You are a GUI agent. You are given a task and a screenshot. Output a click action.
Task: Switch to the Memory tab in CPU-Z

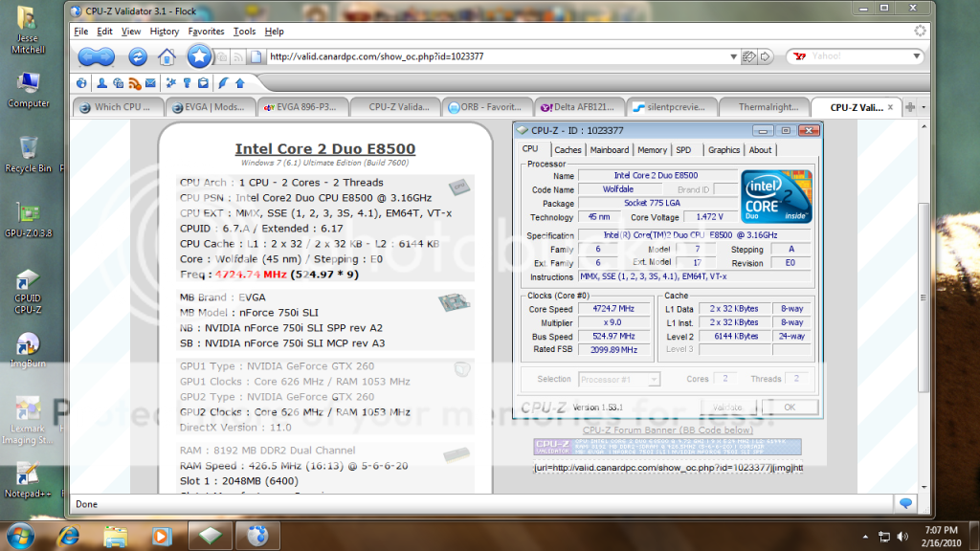652,150
